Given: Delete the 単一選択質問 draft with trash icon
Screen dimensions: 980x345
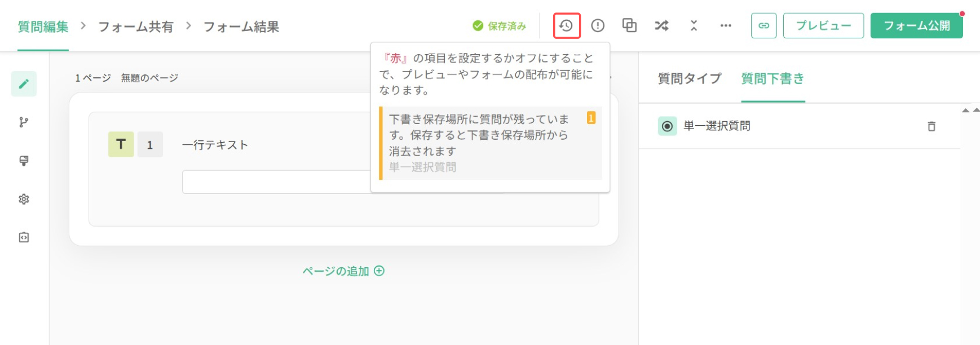Looking at the screenshot, I should pyautogui.click(x=932, y=126).
